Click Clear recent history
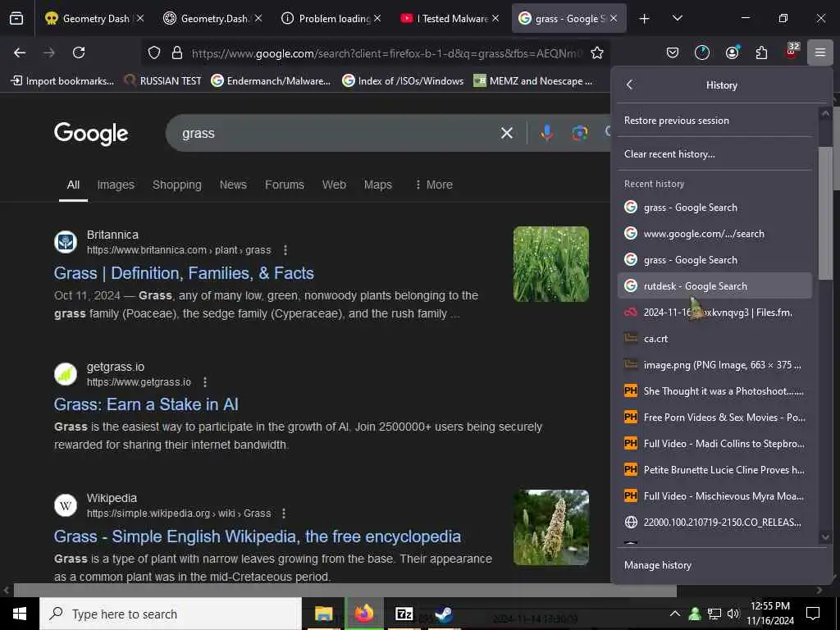840x630 pixels. coord(714,154)
